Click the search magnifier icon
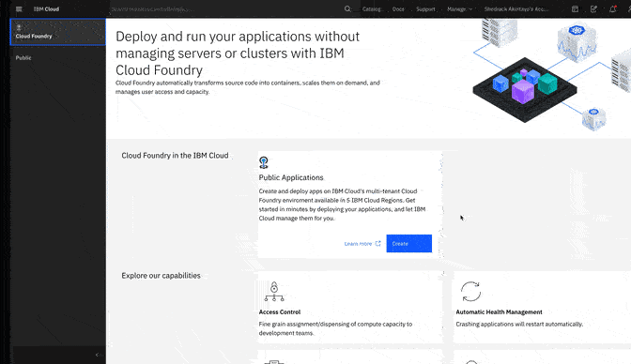Viewport: 631px width, 364px height. coord(347,8)
